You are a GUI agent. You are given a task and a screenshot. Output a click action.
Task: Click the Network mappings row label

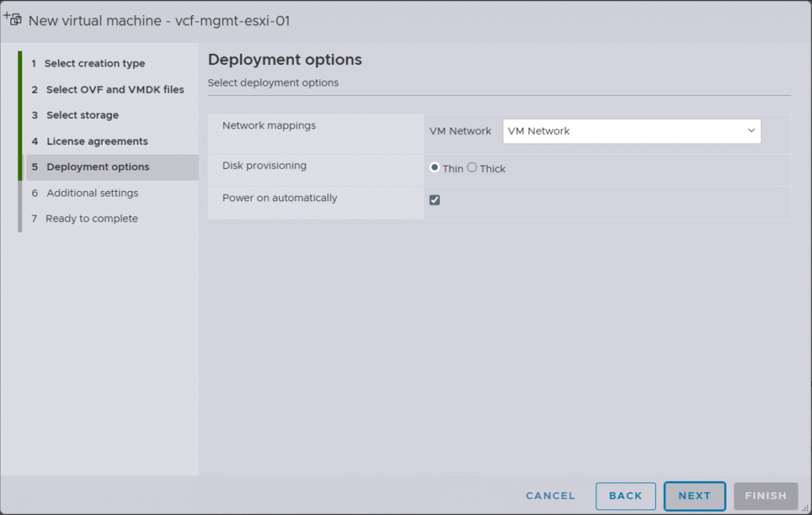tap(269, 125)
